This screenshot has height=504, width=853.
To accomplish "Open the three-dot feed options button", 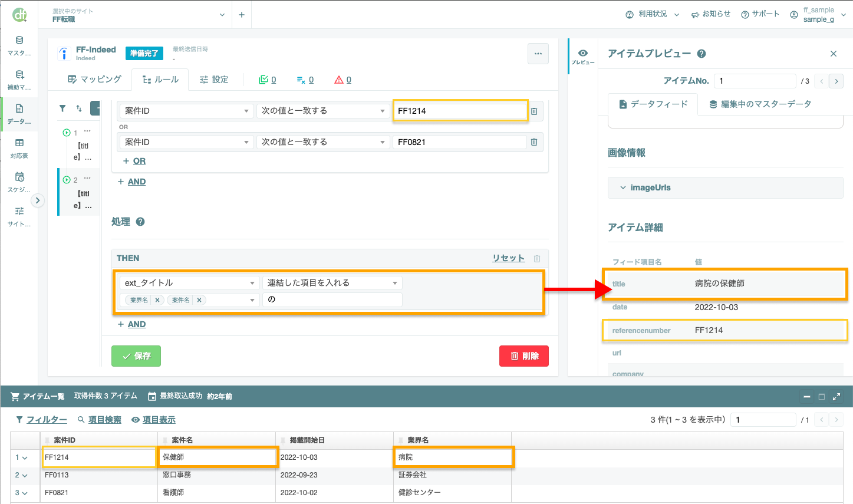I will pyautogui.click(x=538, y=54).
